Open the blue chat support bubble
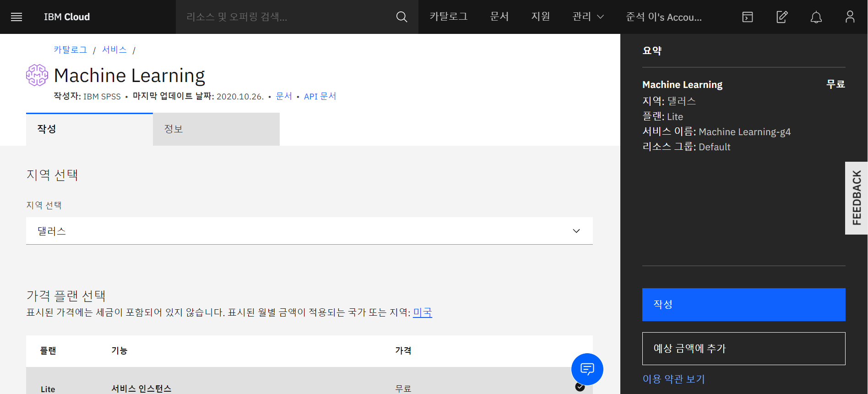Image resolution: width=868 pixels, height=394 pixels. click(587, 369)
